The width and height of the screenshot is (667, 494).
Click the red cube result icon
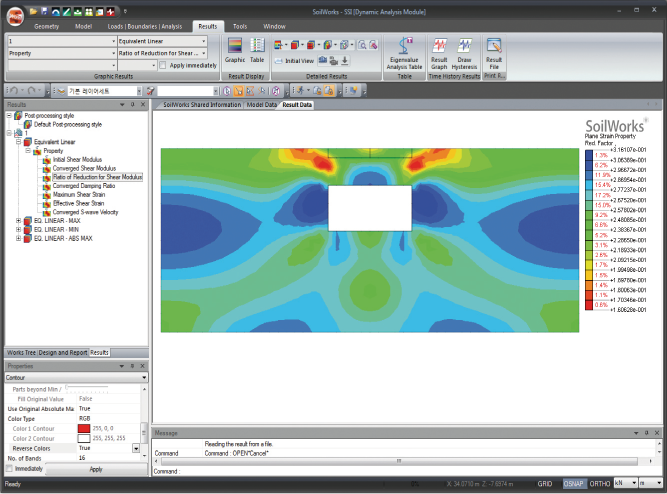click(294, 45)
